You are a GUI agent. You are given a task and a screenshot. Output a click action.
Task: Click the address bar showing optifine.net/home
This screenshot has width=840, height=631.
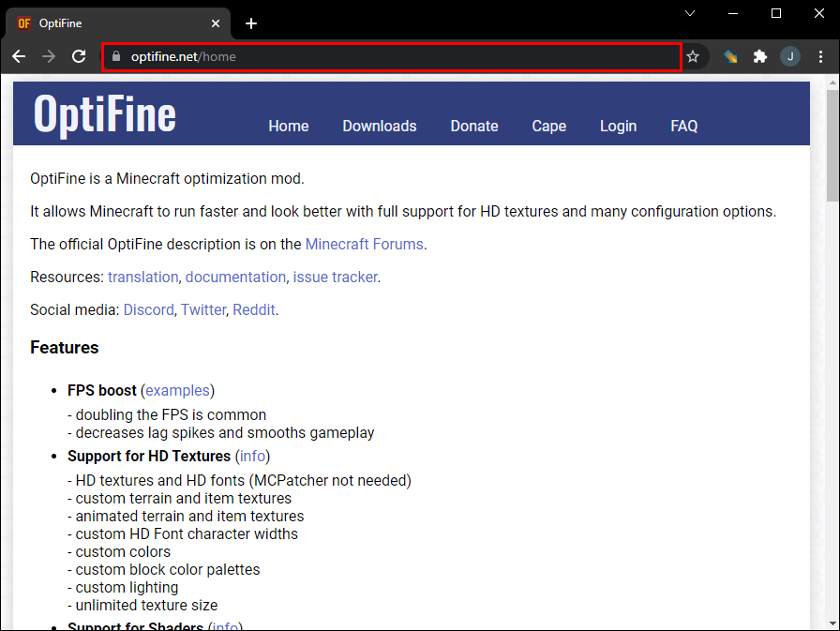(x=392, y=56)
